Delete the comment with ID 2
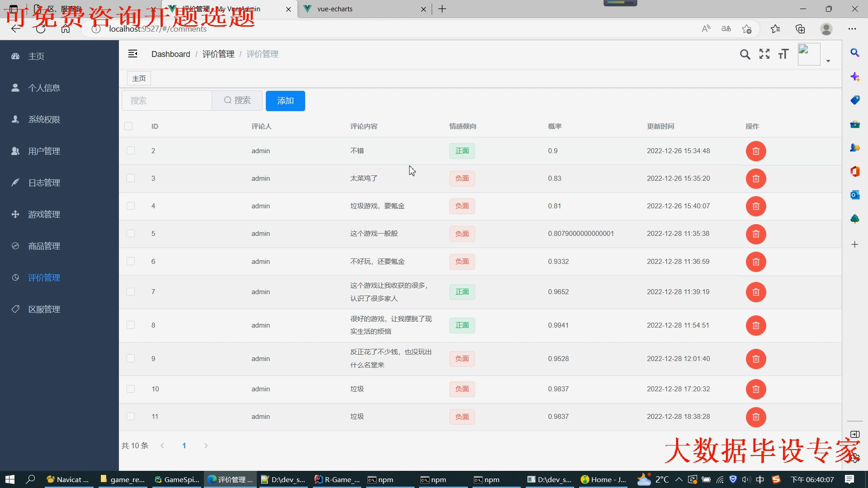 pos(755,151)
